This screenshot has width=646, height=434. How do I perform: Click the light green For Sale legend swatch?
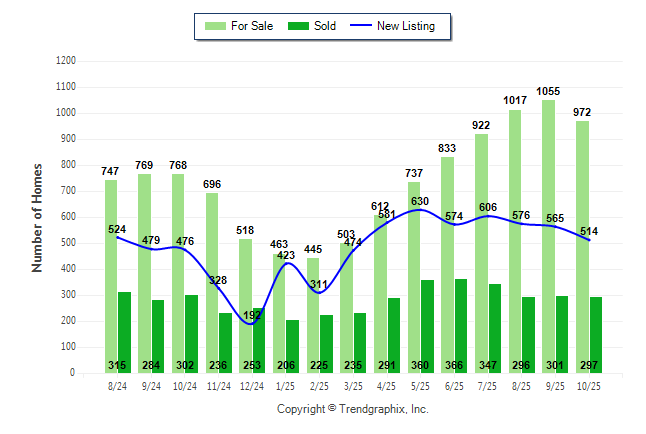[x=214, y=26]
